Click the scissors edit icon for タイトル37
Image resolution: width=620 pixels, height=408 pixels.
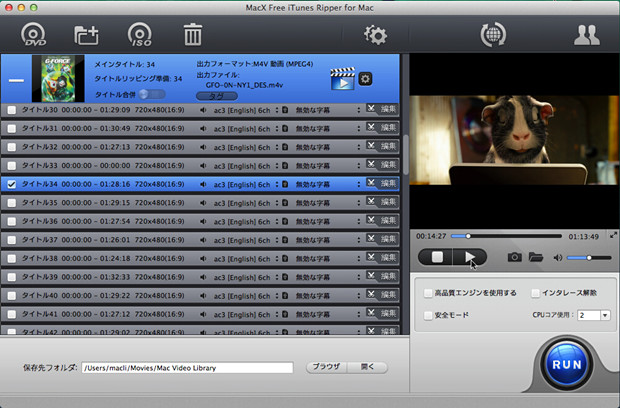click(x=370, y=238)
